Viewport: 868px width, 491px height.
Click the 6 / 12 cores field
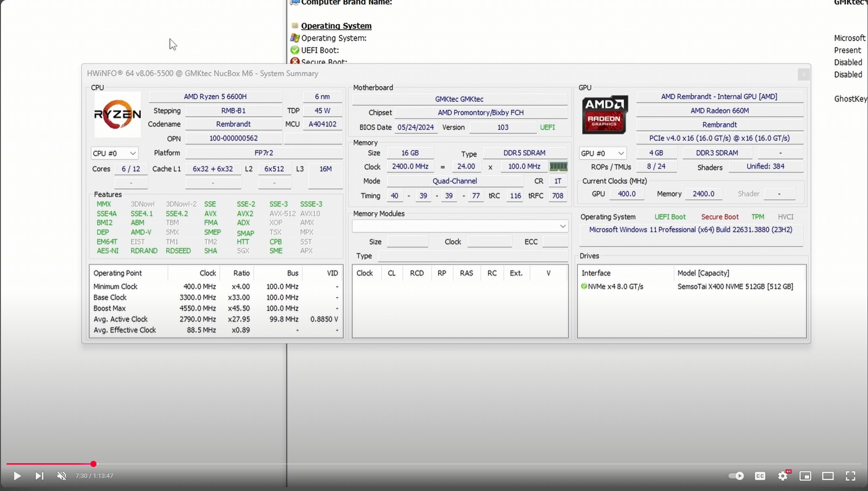tap(131, 169)
